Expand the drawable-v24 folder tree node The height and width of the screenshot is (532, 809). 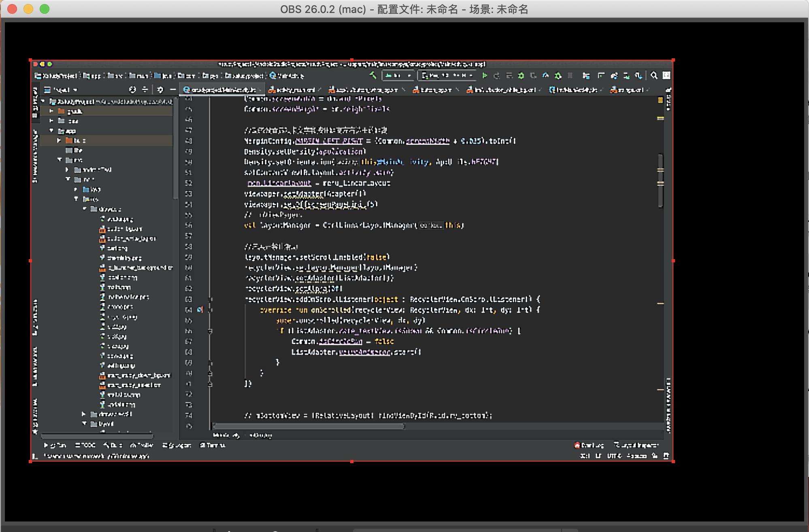pyautogui.click(x=84, y=414)
